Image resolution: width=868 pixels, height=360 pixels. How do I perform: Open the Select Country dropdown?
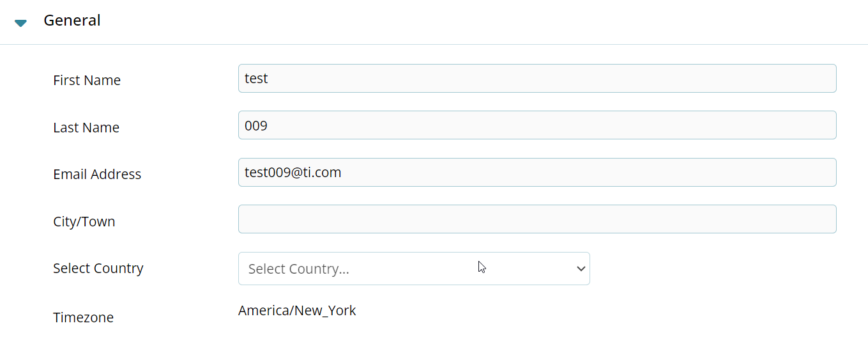pos(413,269)
